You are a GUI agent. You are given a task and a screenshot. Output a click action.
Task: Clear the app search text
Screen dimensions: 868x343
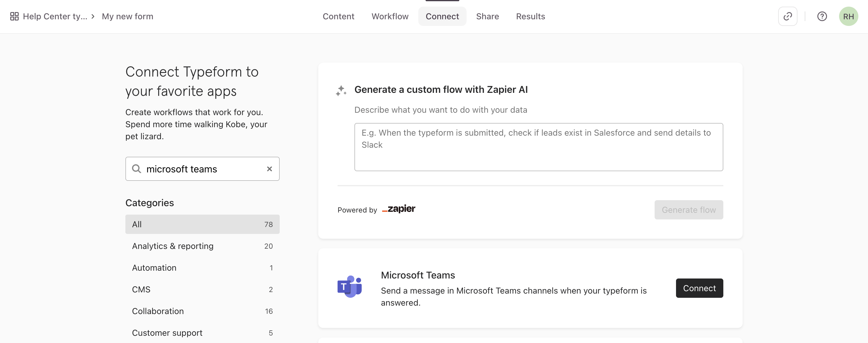(x=269, y=168)
